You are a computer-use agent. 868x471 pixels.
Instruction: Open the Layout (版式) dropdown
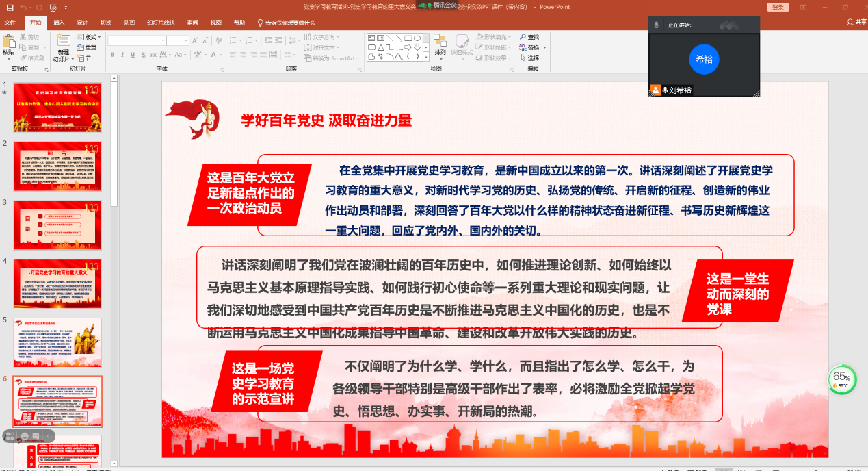89,37
